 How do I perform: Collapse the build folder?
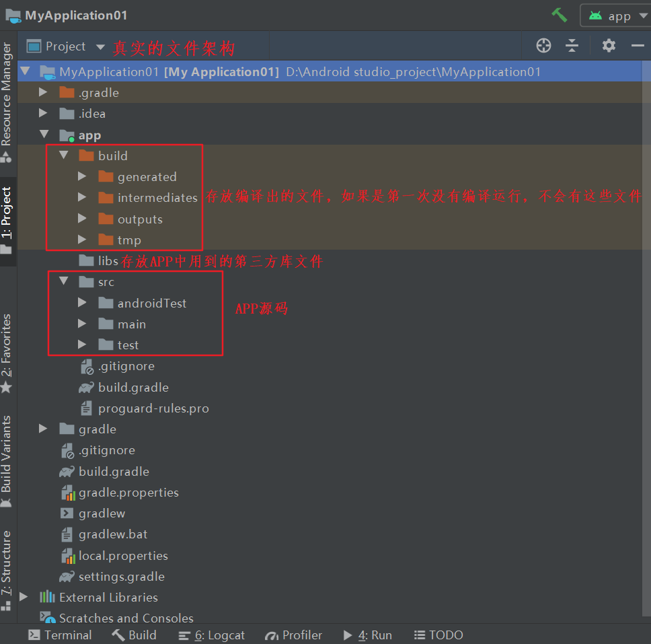[64, 155]
